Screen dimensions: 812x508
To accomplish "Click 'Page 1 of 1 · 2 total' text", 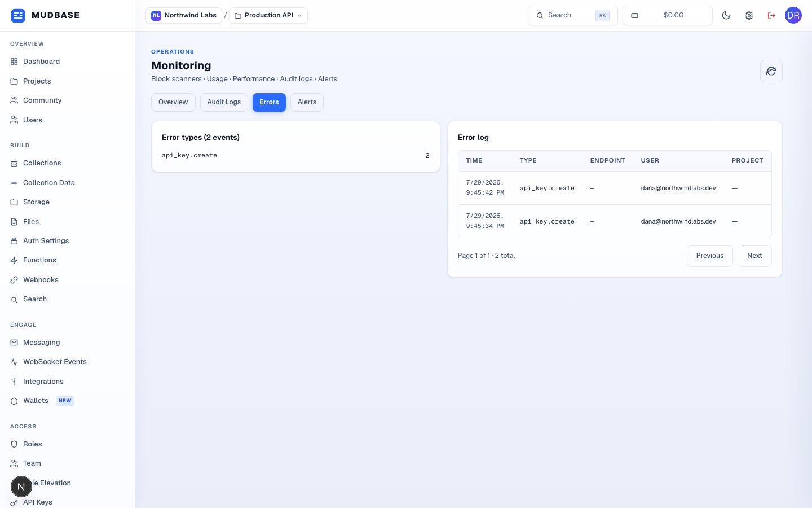I will pos(486,256).
